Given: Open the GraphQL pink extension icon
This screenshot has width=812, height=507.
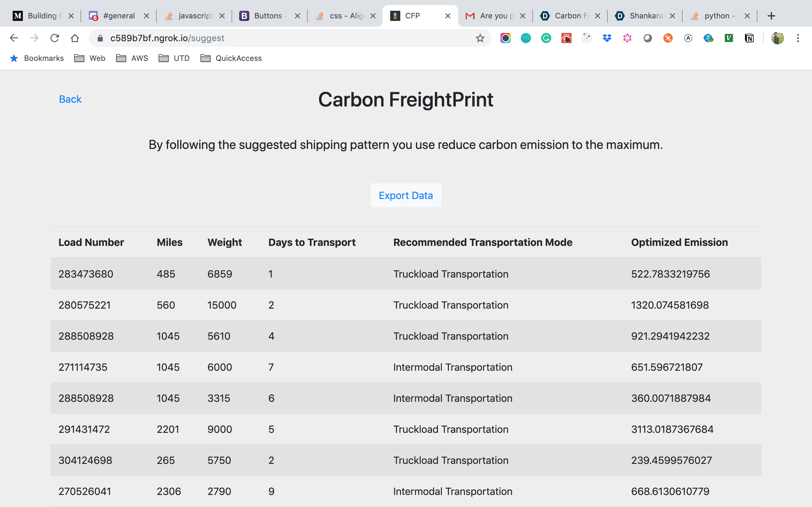Looking at the screenshot, I should [x=627, y=38].
